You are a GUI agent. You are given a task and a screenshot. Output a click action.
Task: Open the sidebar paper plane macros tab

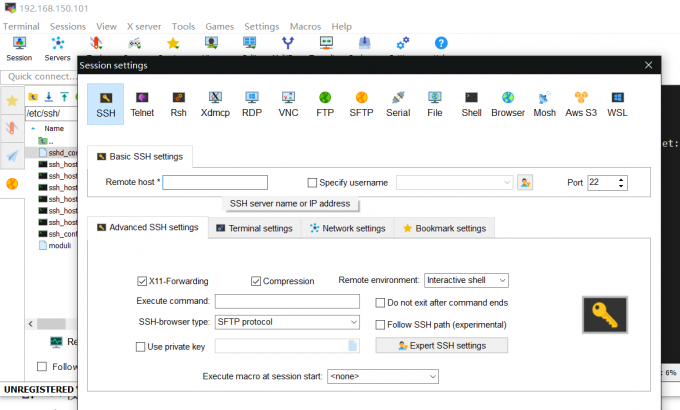[x=12, y=156]
